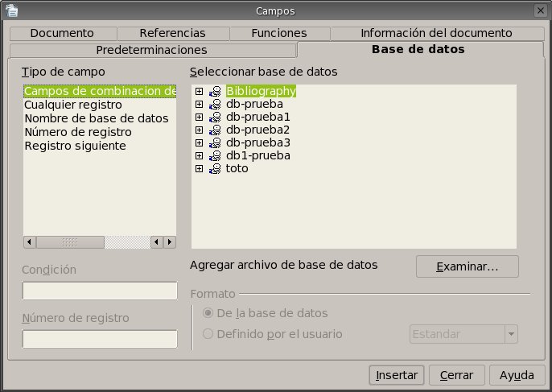Click the Campos window icon in title bar

pos(10,10)
